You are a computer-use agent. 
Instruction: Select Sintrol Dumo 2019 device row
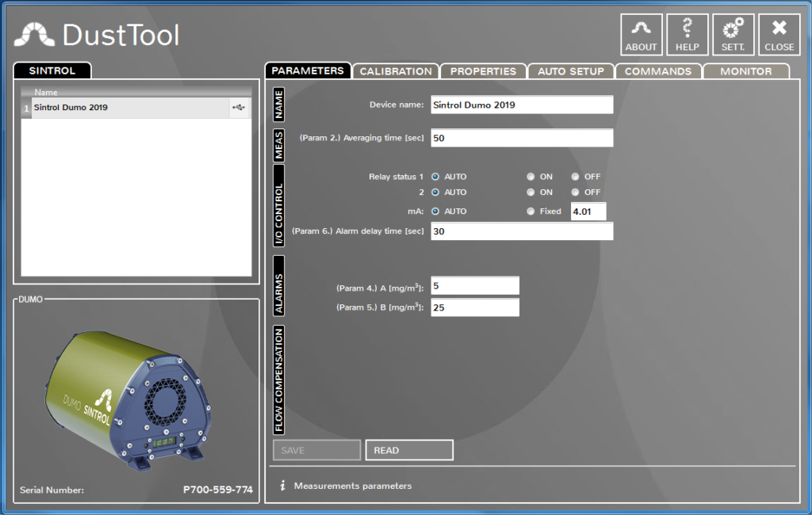tap(136, 108)
